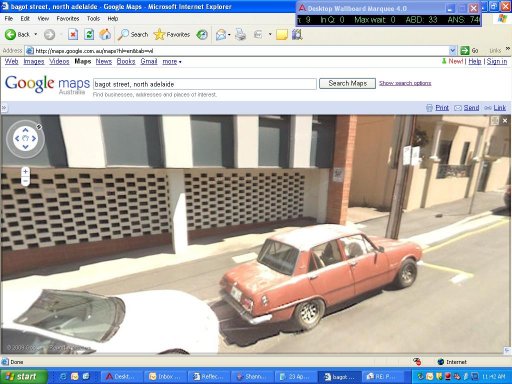This screenshot has height=384, width=512.
Task: Launch Internet Explorer quick launch icon
Action: click(63, 377)
